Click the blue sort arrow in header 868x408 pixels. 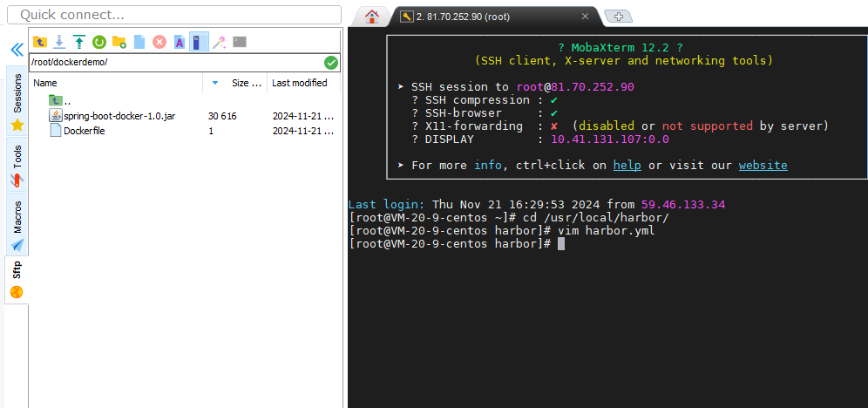[x=215, y=83]
